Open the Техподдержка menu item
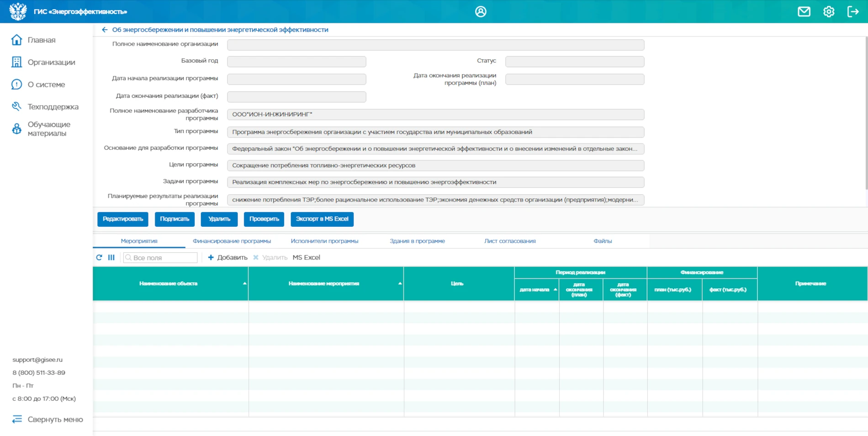This screenshot has height=436, width=868. (x=53, y=106)
